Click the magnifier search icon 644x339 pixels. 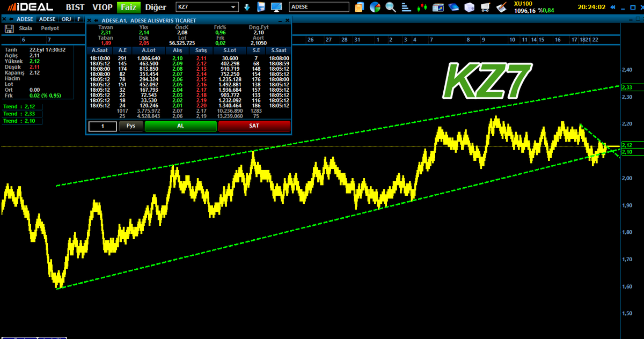click(391, 8)
